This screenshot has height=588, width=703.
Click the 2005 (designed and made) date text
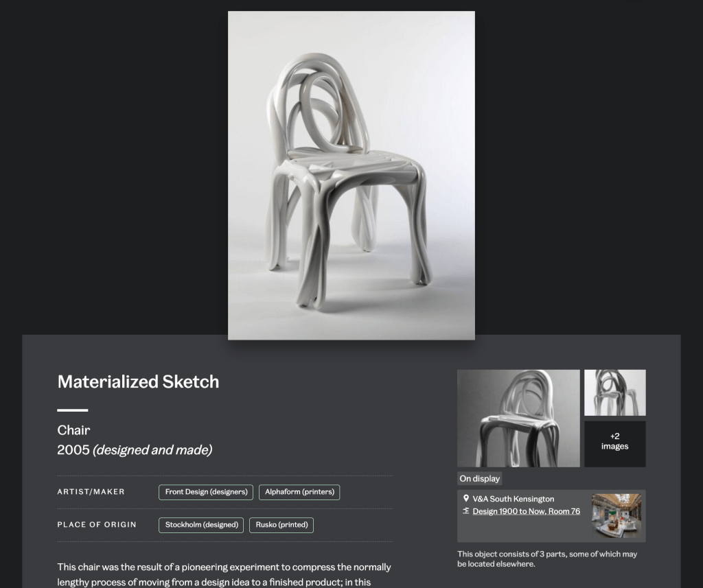pos(135,450)
